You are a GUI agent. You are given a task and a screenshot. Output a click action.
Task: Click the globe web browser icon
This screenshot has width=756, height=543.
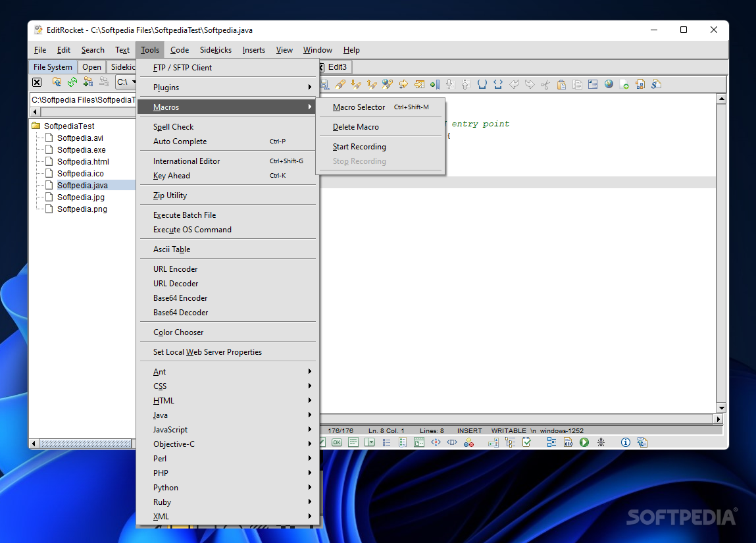[609, 84]
